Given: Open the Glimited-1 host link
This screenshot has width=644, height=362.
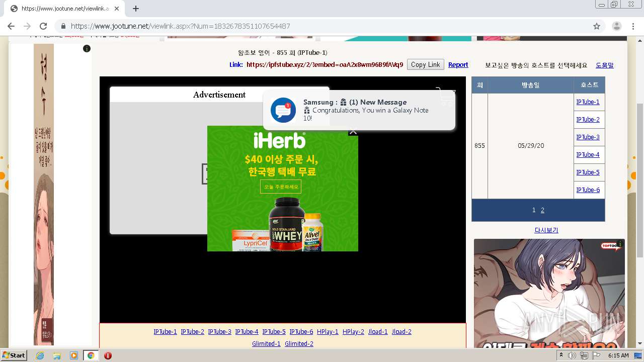Looking at the screenshot, I should [x=266, y=344].
